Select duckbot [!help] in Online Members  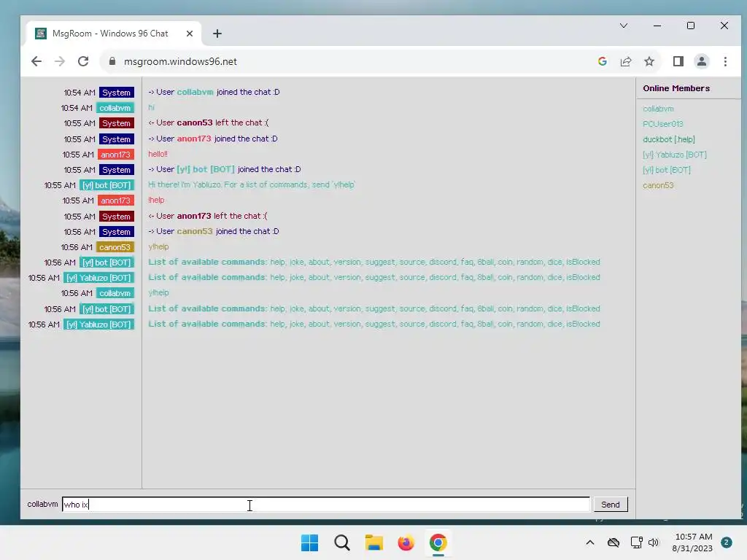(x=669, y=139)
